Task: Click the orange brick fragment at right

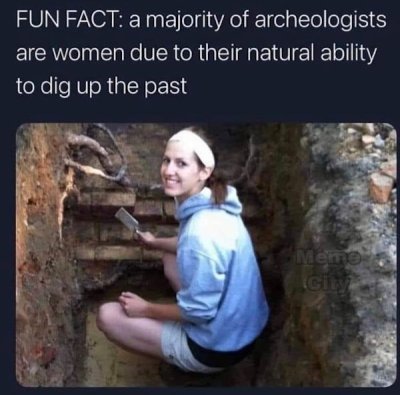Action: 381,188
